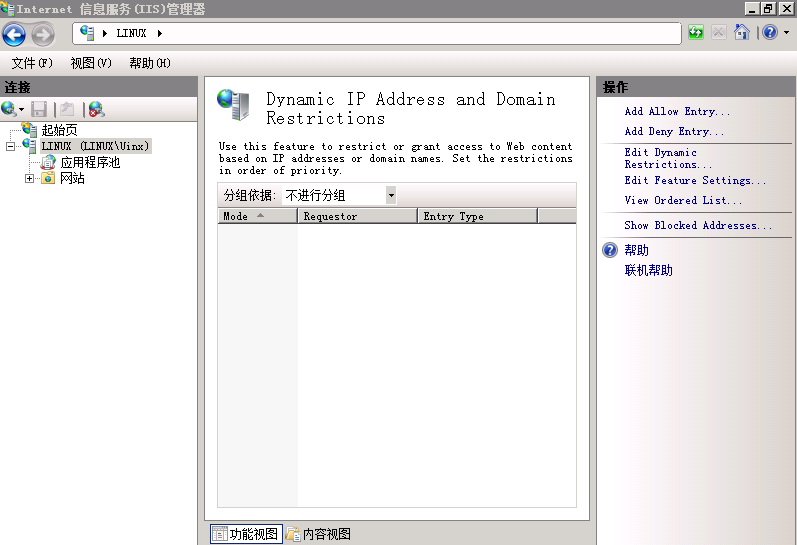The image size is (797, 545).
Task: Go back with the blue Back arrow
Action: pyautogui.click(x=14, y=35)
